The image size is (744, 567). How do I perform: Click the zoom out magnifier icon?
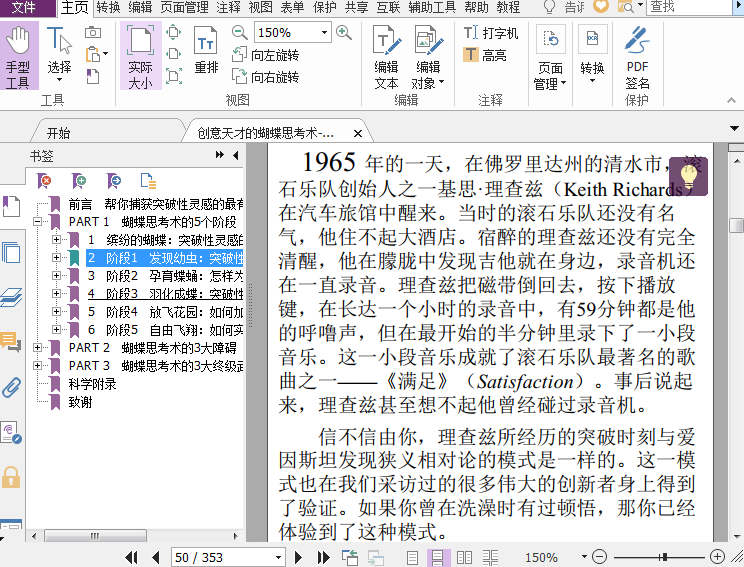click(x=240, y=32)
